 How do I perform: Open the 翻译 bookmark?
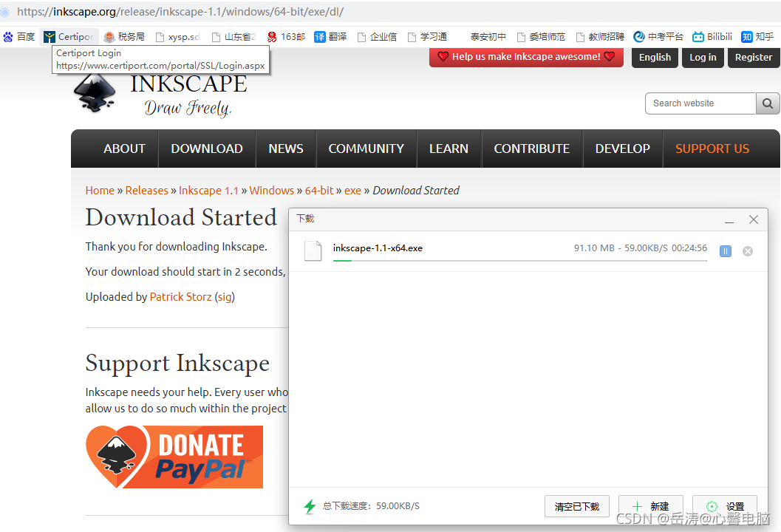[x=330, y=36]
